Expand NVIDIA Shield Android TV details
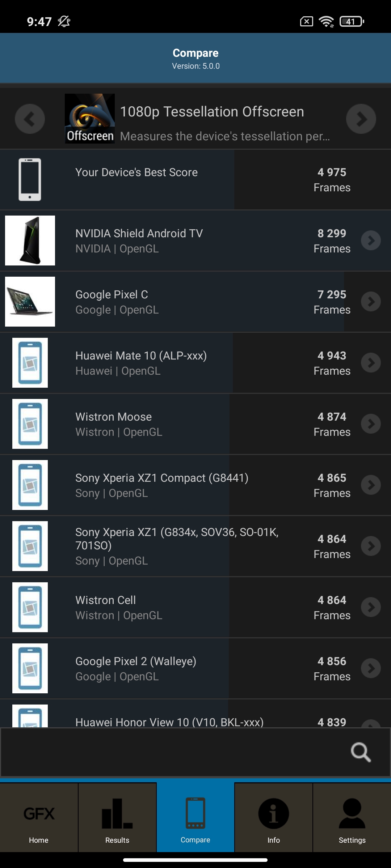391x868 pixels. click(371, 241)
